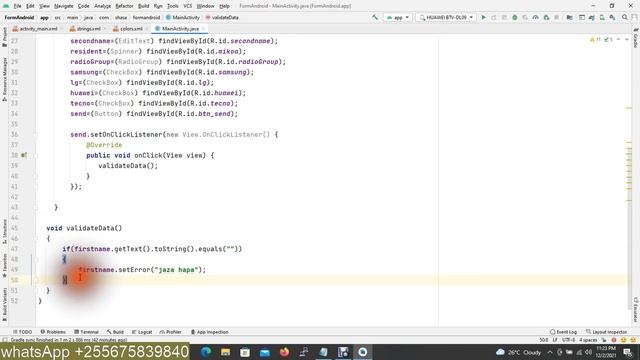Collapse the onClick method on line 38

pyautogui.click(x=36, y=155)
